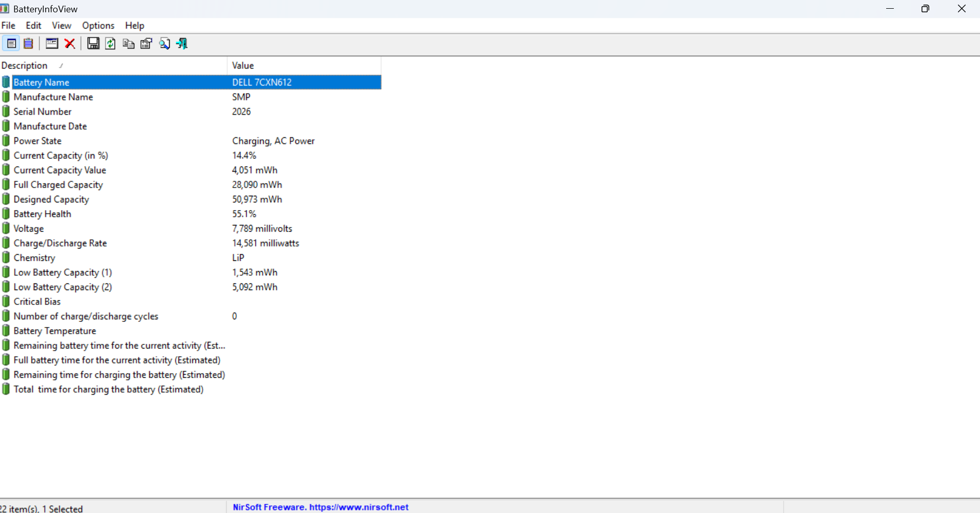Switch to battery information view icon
The image size is (980, 513).
pos(11,44)
